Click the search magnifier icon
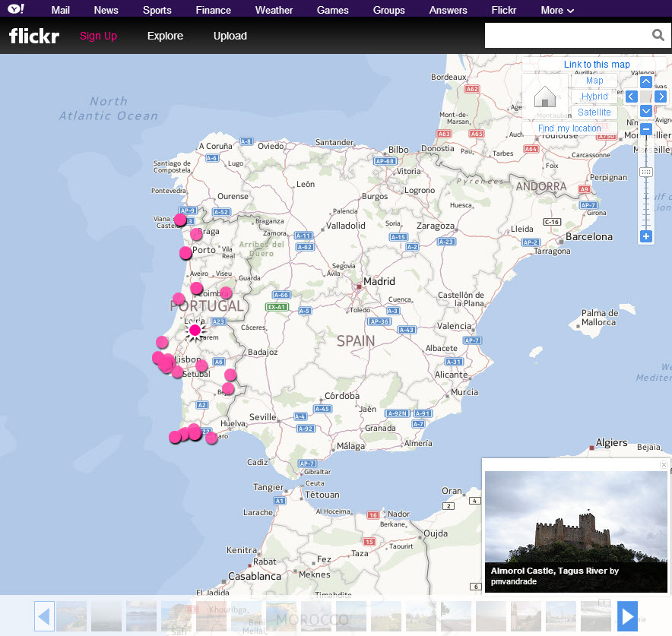672x636 pixels. pos(658,35)
